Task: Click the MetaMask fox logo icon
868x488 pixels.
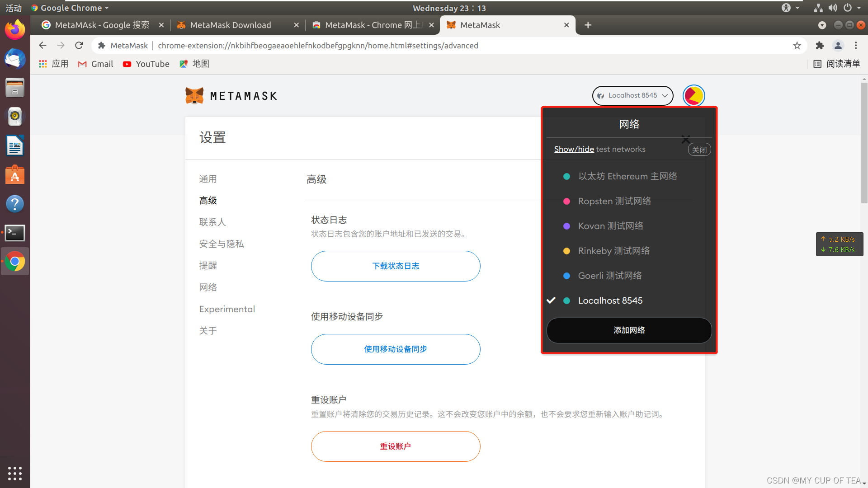Action: (194, 95)
